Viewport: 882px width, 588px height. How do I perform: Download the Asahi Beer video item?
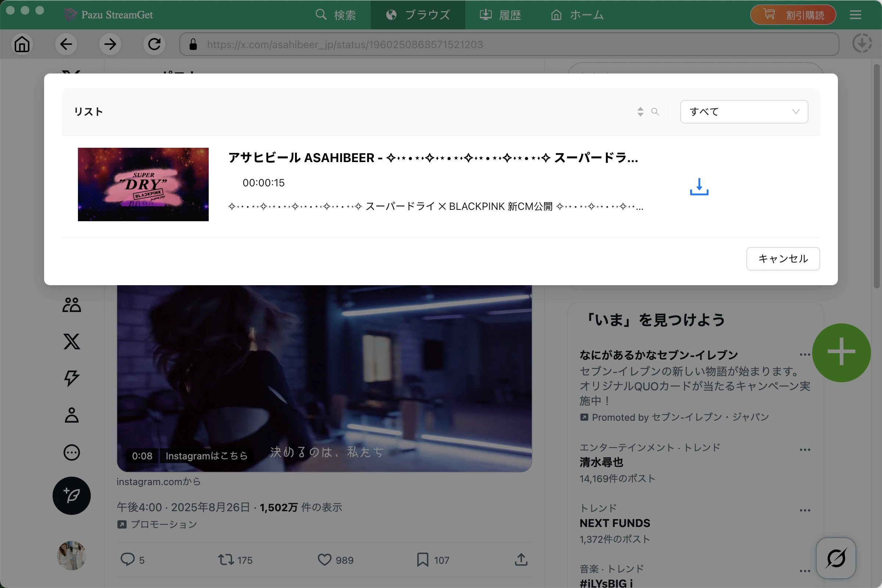(x=699, y=186)
